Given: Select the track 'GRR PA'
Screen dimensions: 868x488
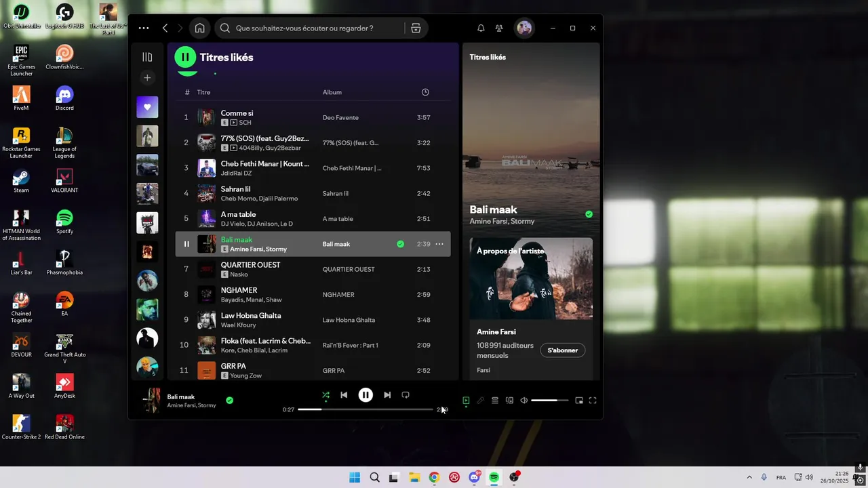Looking at the screenshot, I should [233, 366].
